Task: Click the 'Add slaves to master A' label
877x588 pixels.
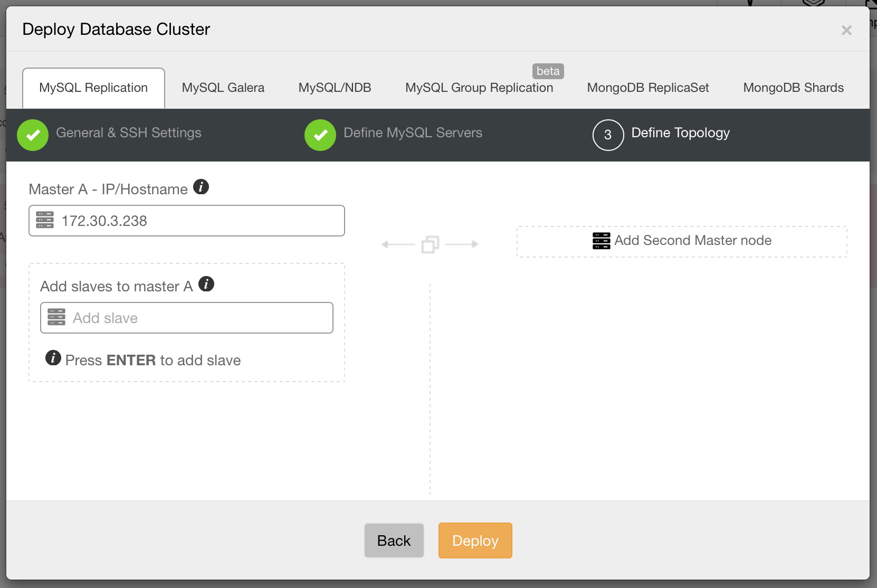Action: (x=117, y=286)
